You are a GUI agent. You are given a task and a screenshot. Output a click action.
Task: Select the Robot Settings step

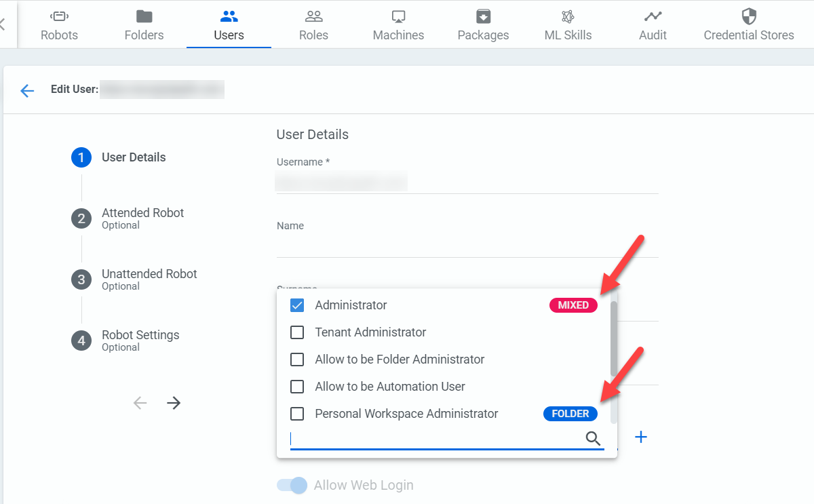point(140,334)
